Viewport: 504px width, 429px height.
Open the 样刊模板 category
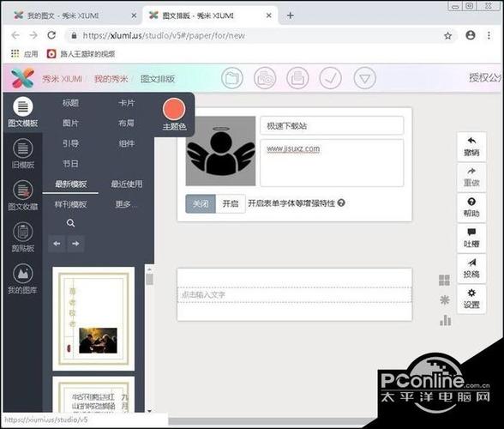click(x=70, y=204)
